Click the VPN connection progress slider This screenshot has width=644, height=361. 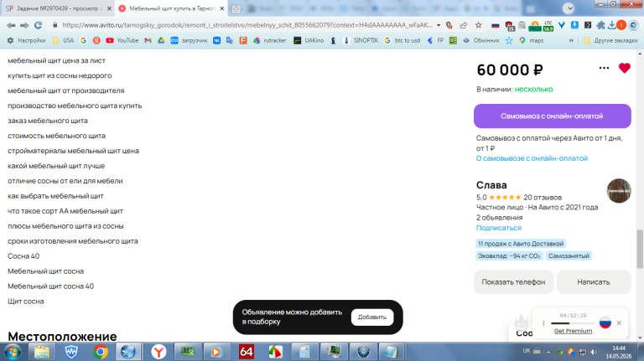pyautogui.click(x=573, y=323)
